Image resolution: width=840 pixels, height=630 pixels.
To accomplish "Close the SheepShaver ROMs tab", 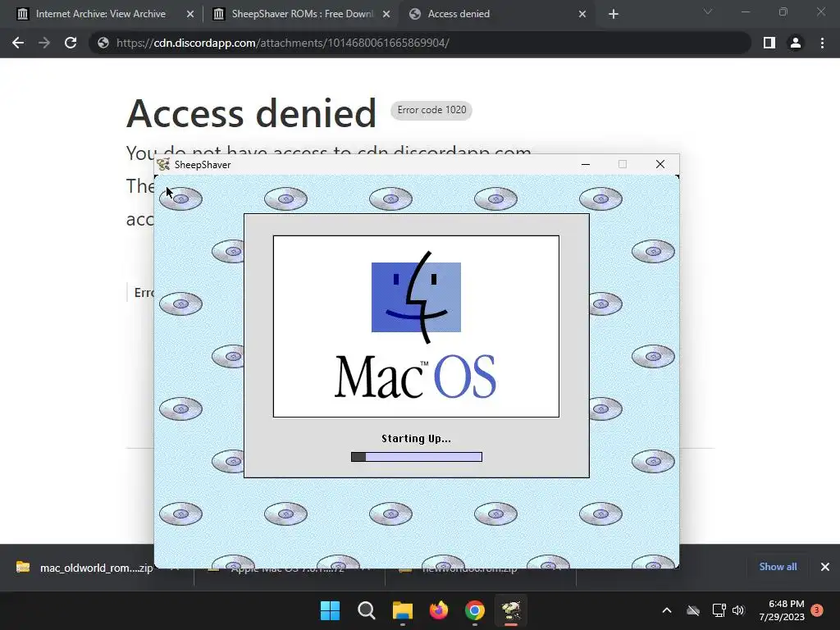I will click(x=386, y=14).
